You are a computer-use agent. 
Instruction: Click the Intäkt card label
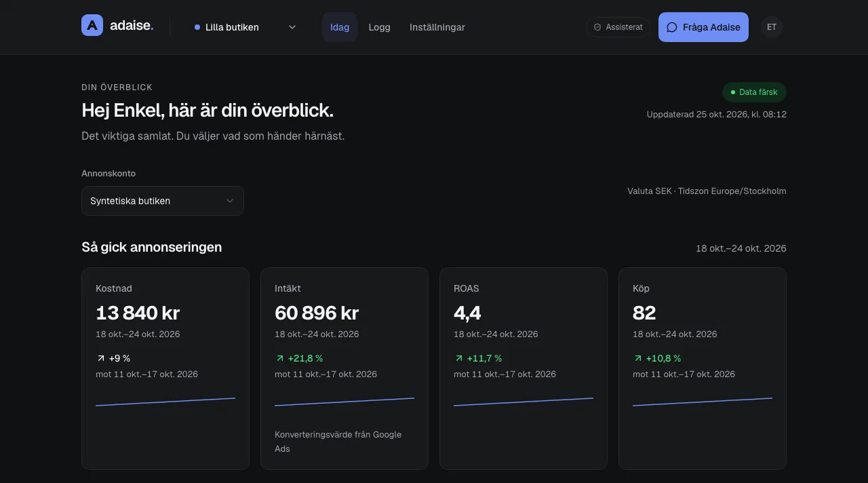click(x=288, y=288)
